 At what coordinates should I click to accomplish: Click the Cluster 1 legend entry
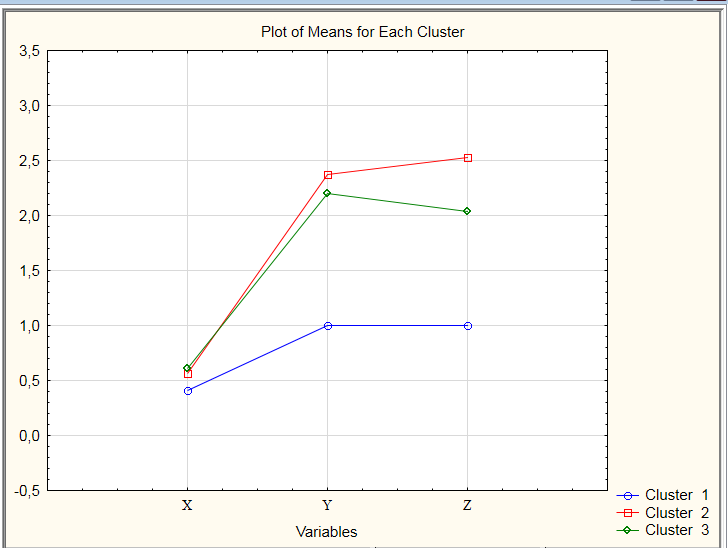click(x=663, y=495)
